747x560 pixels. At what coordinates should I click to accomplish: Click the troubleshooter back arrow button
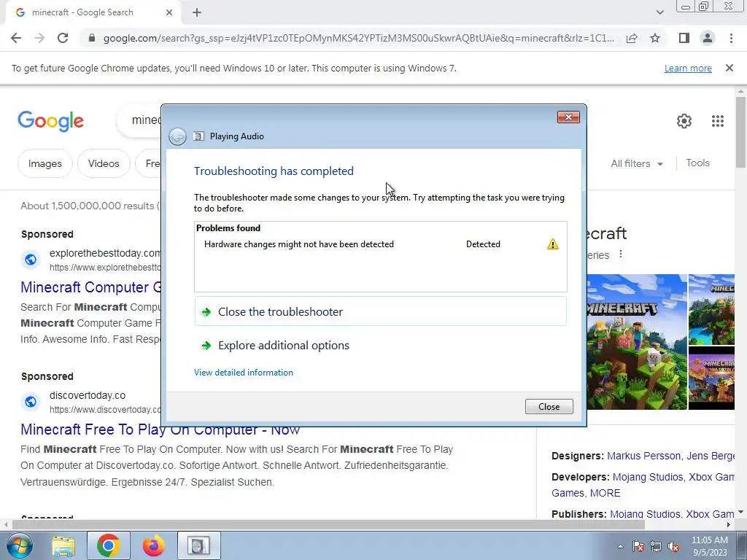point(178,136)
